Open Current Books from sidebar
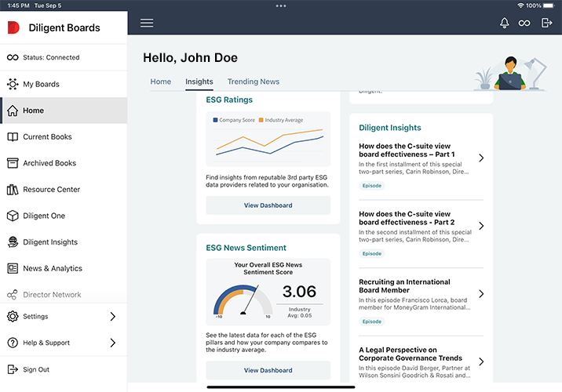 coord(47,136)
